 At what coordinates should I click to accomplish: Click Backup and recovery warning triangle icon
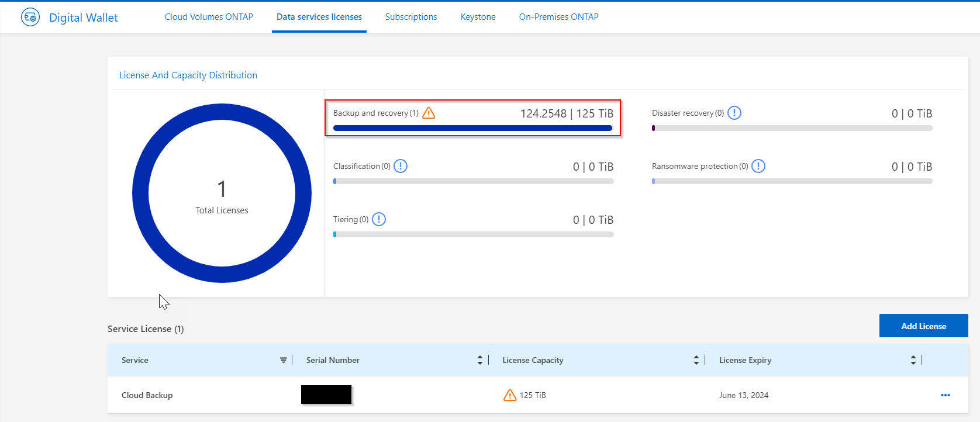pos(429,113)
